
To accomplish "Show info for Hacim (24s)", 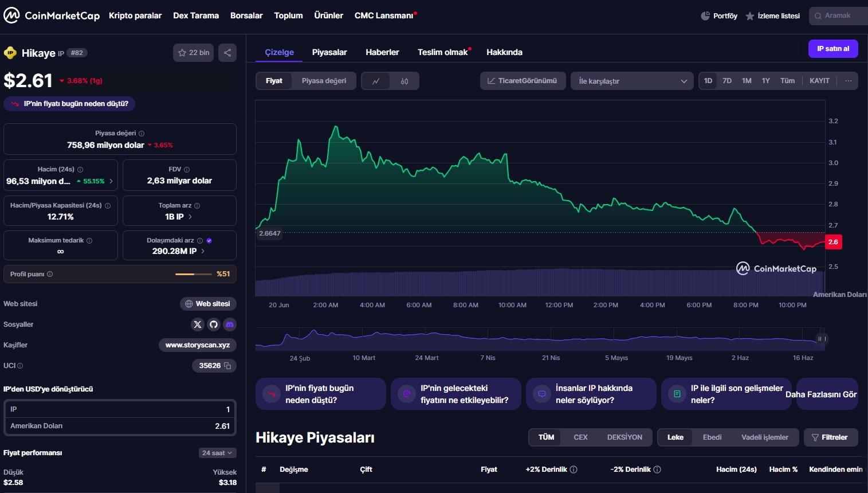I will 80,170.
